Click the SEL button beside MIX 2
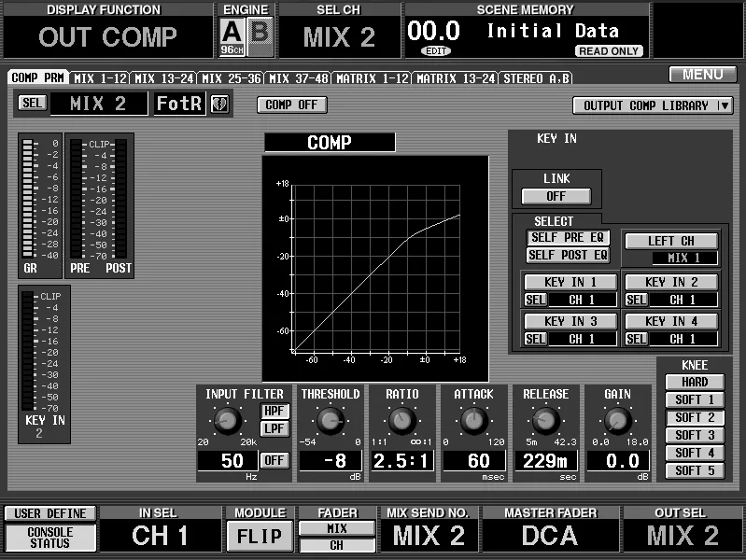 tap(33, 103)
